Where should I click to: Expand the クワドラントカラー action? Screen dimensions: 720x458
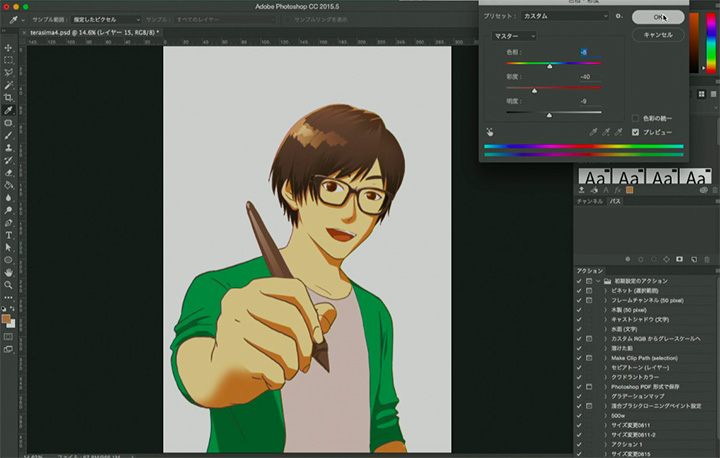pyautogui.click(x=605, y=377)
